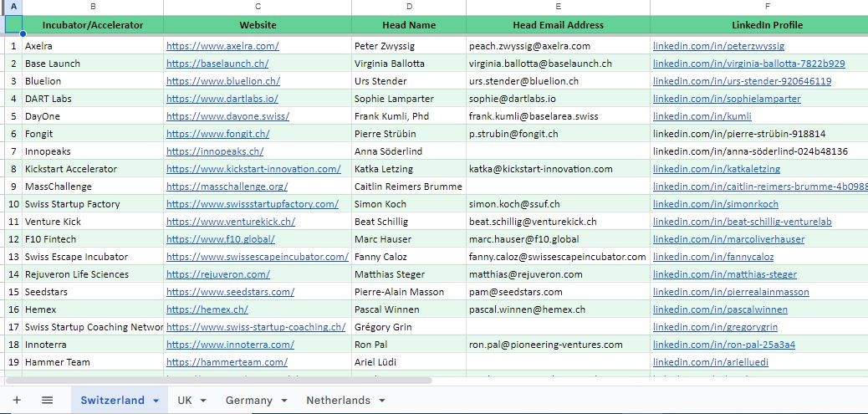Click the horizontal scrollbar thumb
Image resolution: width=868 pixels, height=414 pixels.
218,381
